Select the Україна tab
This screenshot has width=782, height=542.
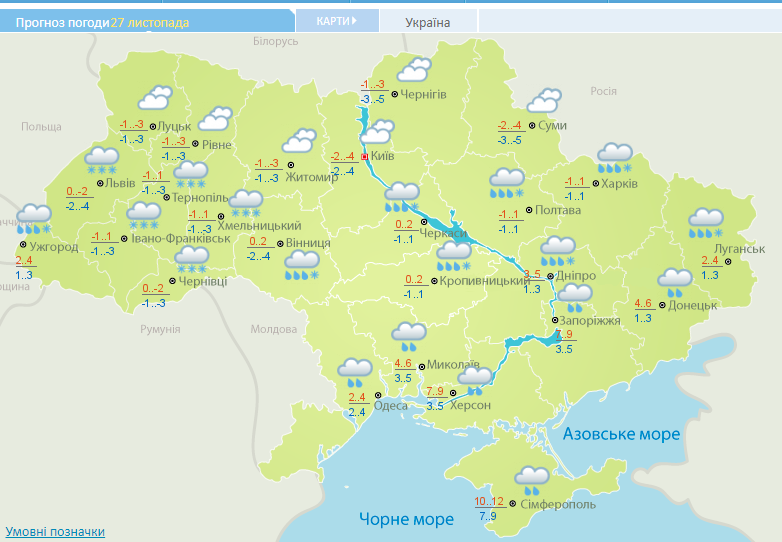click(x=428, y=22)
